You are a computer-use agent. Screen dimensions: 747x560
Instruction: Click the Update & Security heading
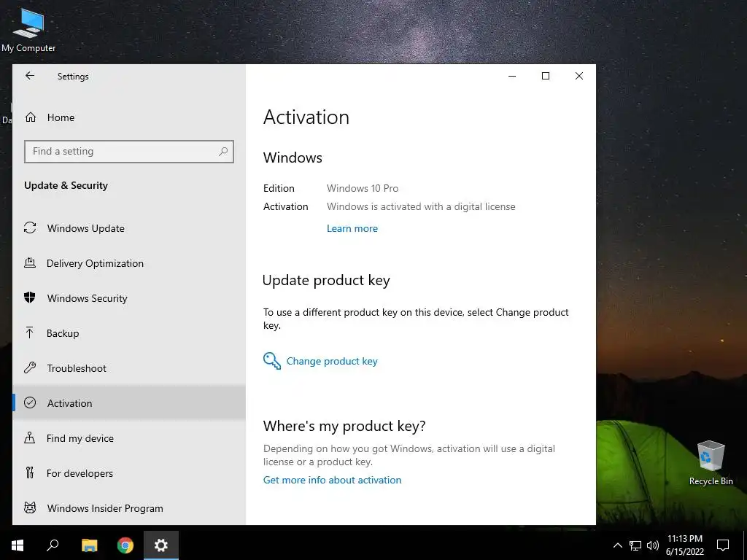coord(66,185)
